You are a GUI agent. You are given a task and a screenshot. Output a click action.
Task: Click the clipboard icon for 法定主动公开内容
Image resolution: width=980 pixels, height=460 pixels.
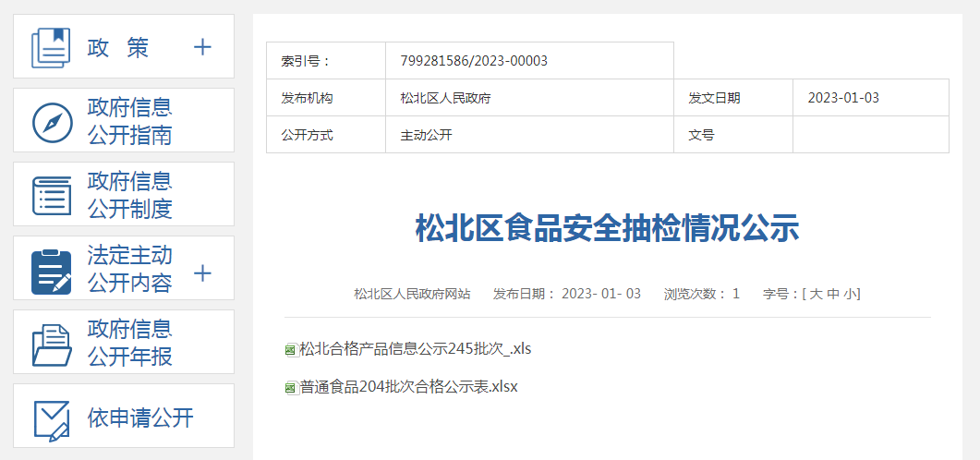51,272
